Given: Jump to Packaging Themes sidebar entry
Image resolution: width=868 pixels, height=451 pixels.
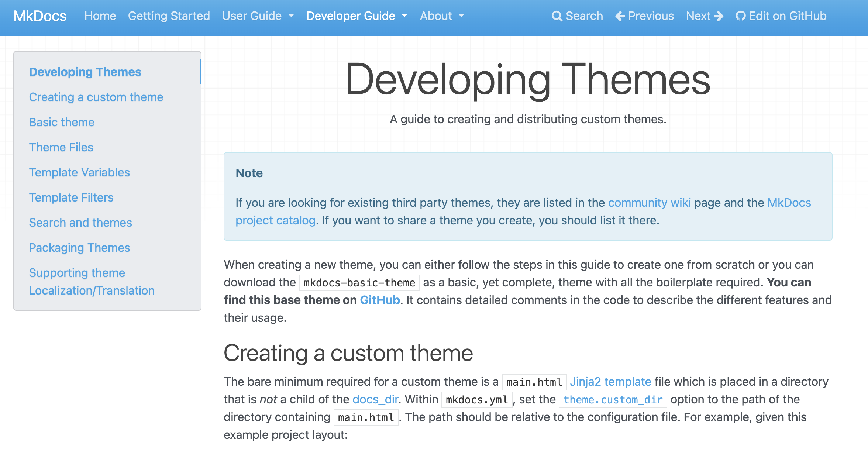Looking at the screenshot, I should point(79,248).
